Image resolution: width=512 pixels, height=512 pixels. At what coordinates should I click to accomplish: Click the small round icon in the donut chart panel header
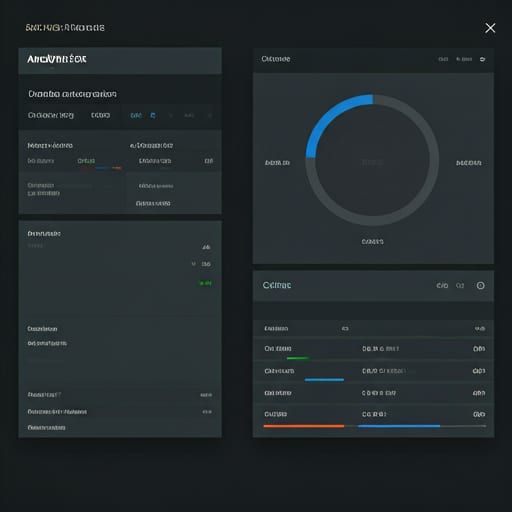pos(482,59)
